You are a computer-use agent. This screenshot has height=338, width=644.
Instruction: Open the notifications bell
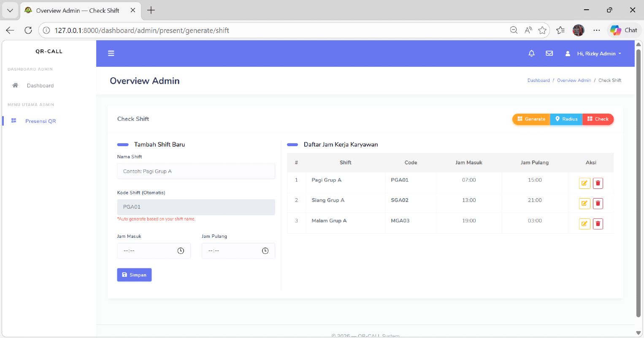point(531,53)
